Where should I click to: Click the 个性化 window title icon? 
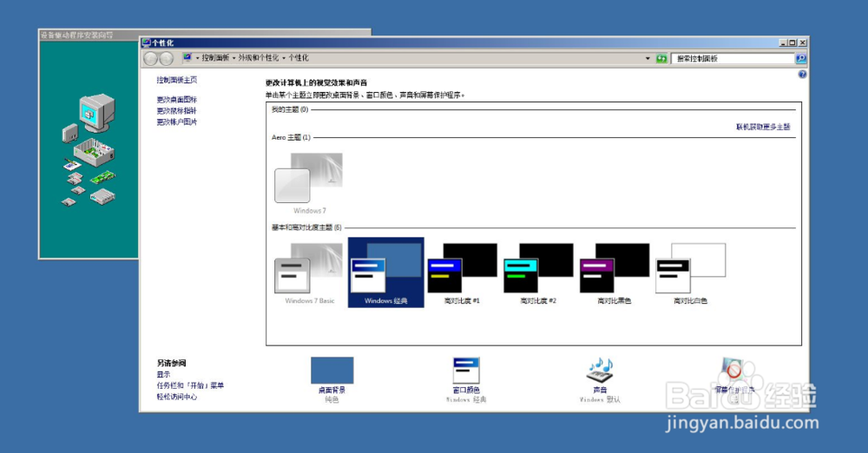tap(146, 43)
